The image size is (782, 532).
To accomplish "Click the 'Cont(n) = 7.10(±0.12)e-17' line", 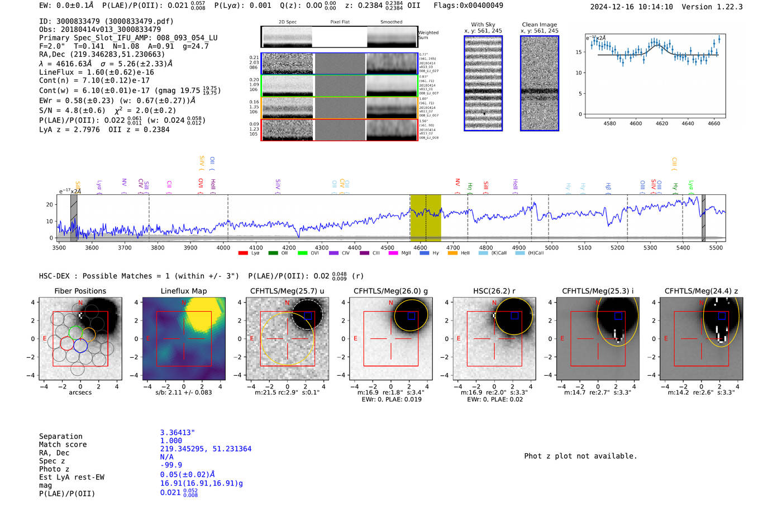I will pyautogui.click(x=94, y=81).
